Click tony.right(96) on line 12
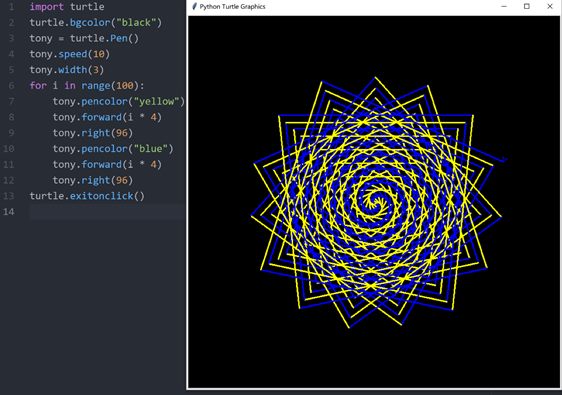 [x=93, y=180]
